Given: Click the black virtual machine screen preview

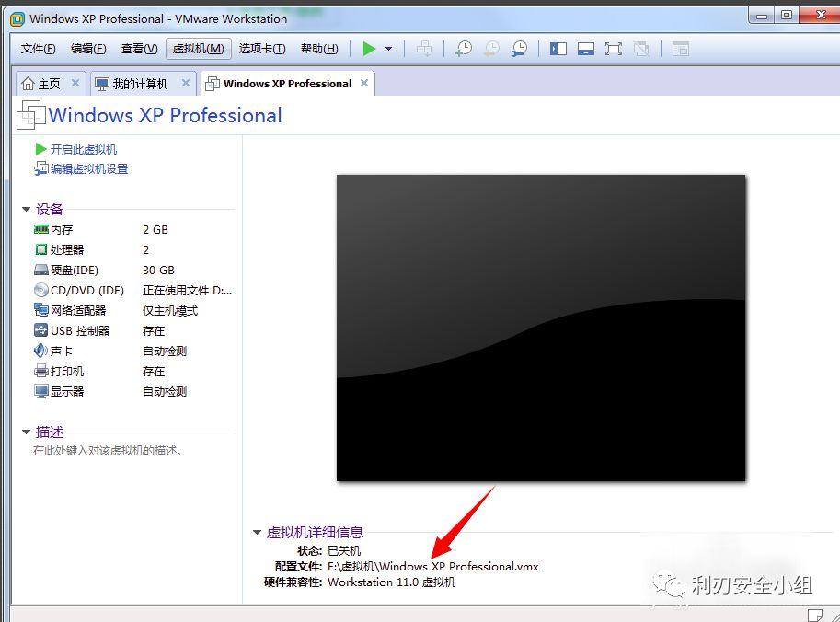Looking at the screenshot, I should [541, 328].
